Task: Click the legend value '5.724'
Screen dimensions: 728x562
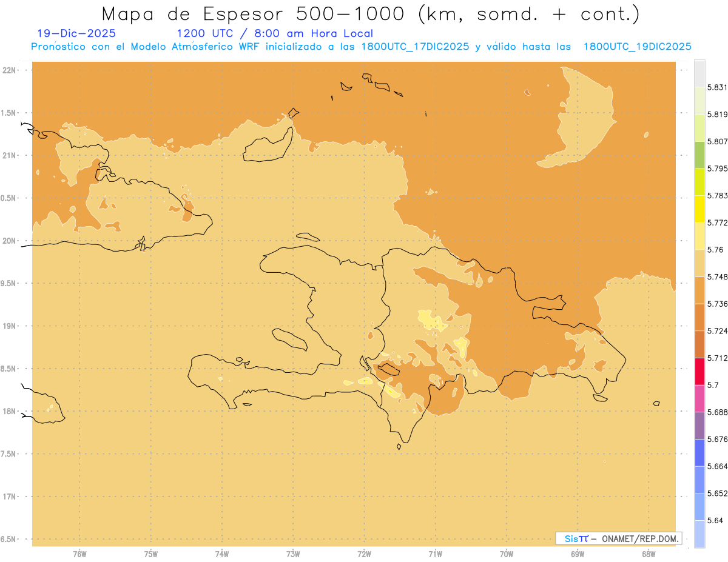Action: coord(717,331)
